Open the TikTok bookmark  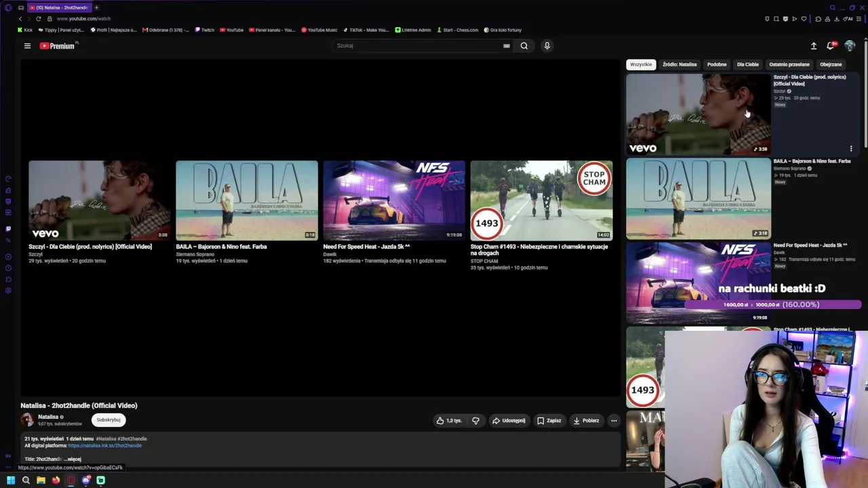(x=366, y=30)
